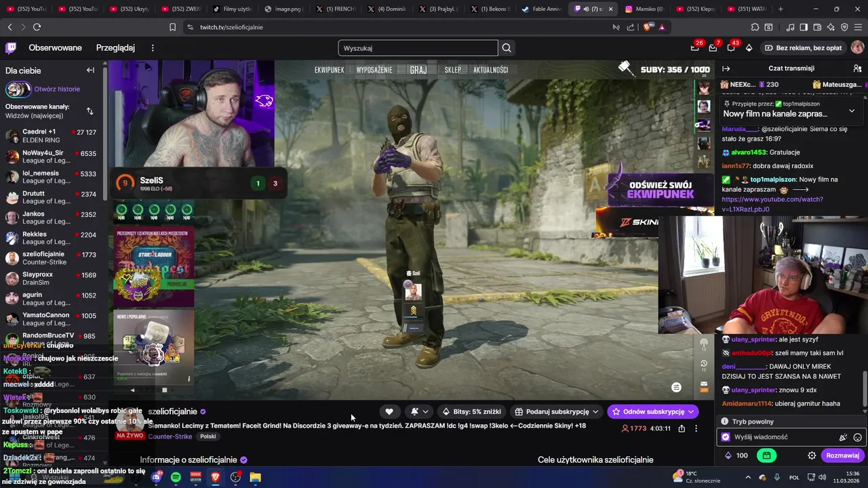Reload the page

point(37,27)
